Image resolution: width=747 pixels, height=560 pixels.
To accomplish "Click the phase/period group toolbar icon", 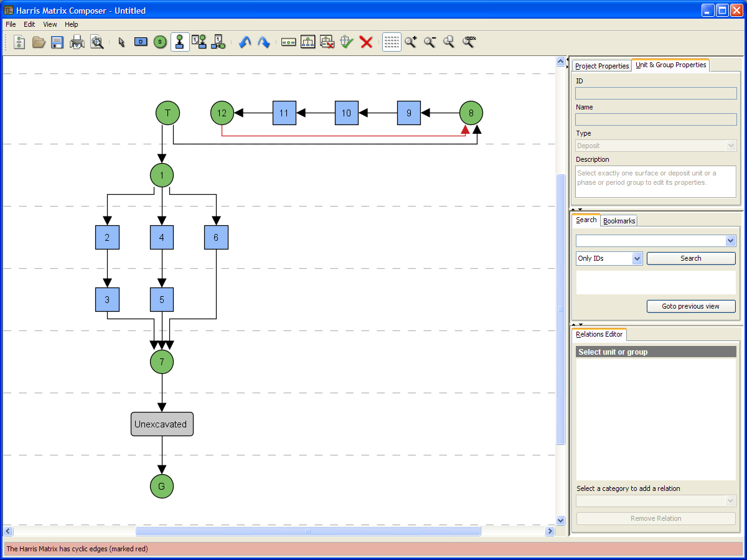I will coord(289,42).
